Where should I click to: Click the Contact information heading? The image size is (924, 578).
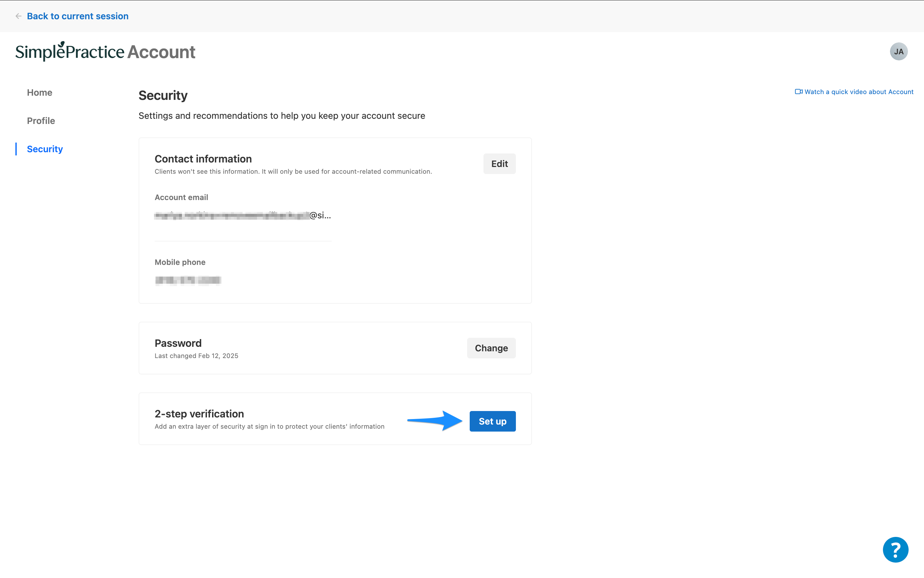tap(203, 159)
